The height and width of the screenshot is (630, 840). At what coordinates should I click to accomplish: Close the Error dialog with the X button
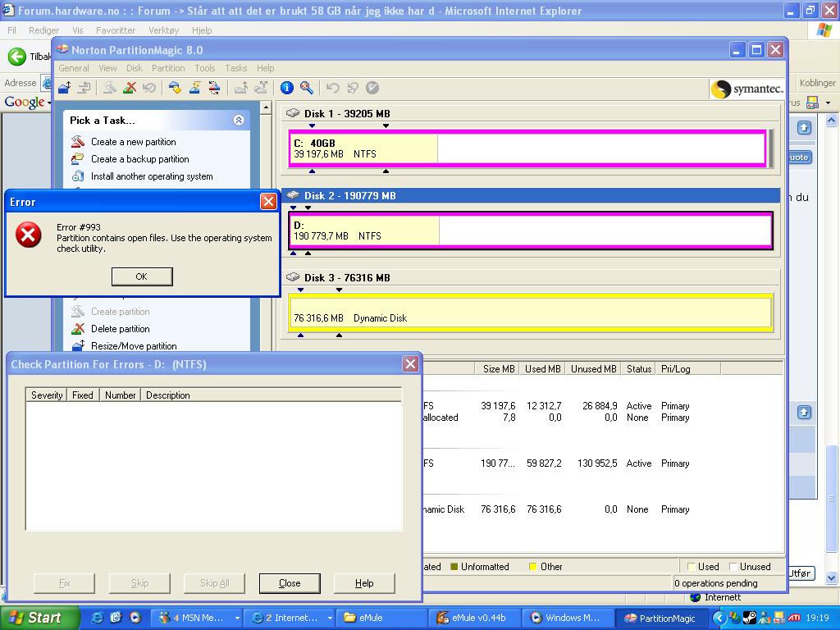coord(268,202)
